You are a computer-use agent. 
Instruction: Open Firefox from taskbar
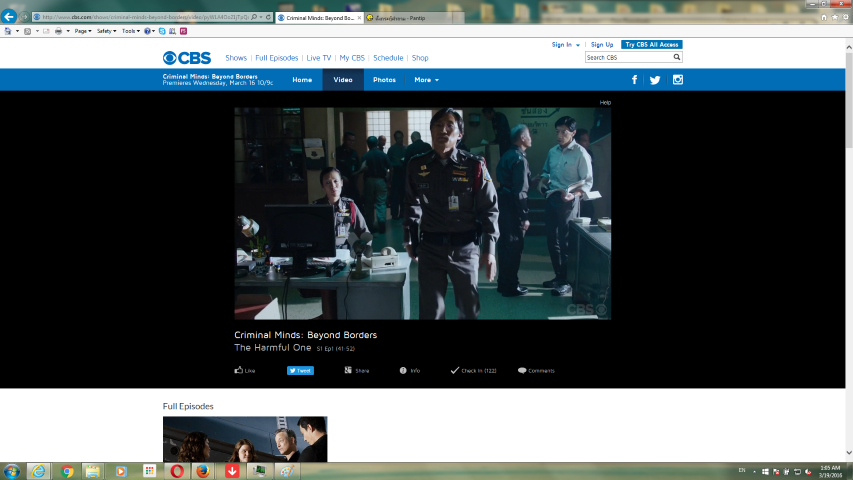coord(203,471)
